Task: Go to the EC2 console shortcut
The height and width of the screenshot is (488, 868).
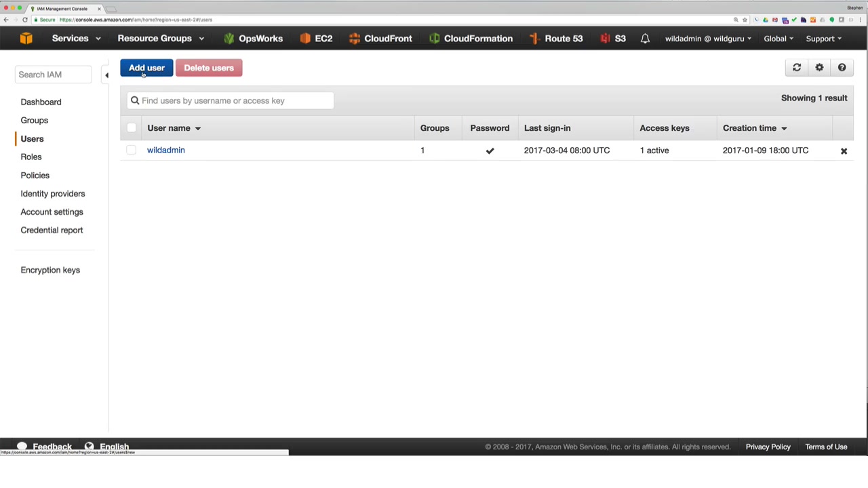Action: pyautogui.click(x=316, y=39)
